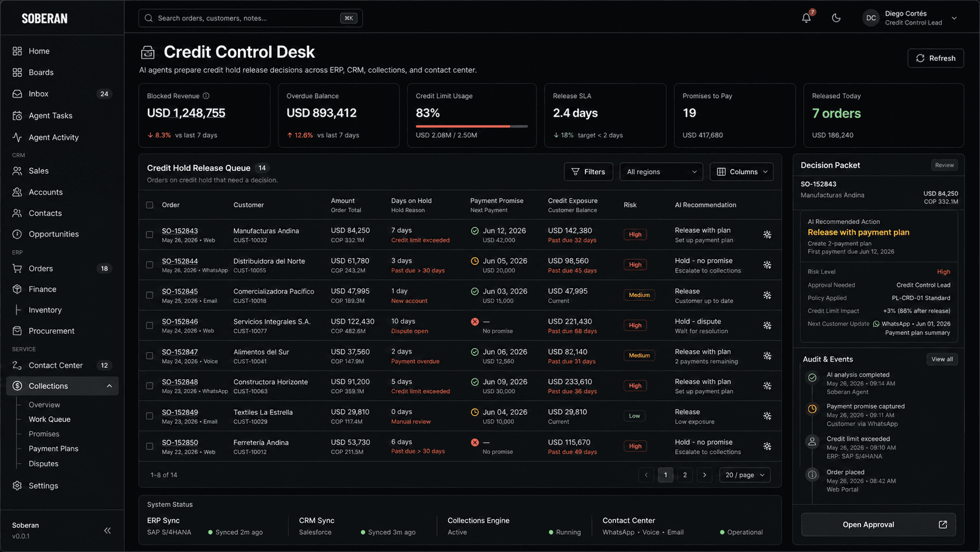Open AI actions icon for SO-152847 row
980x552 pixels.
(x=767, y=355)
